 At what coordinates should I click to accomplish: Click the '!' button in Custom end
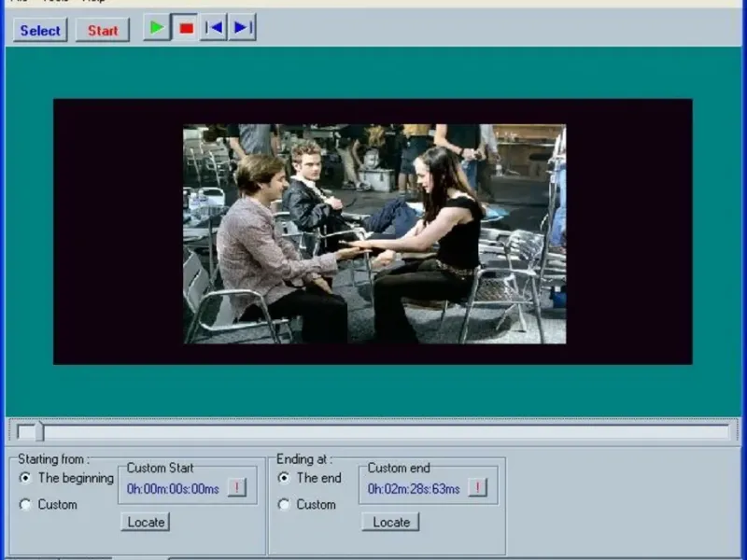(478, 487)
